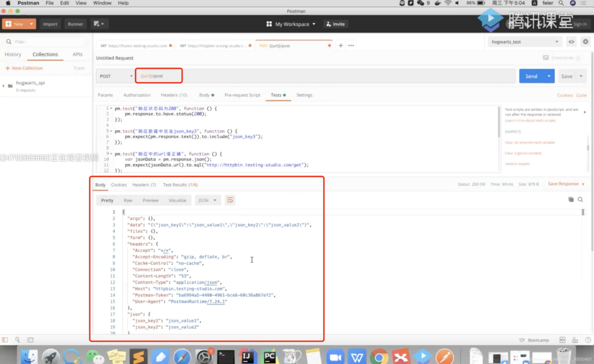Toggle the sidebar with the bottom-left icon
Screen dimensions: 594x364
[x=5, y=340]
